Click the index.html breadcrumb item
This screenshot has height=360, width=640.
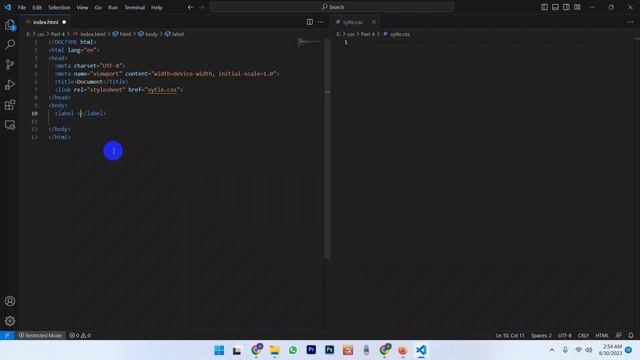(x=89, y=34)
